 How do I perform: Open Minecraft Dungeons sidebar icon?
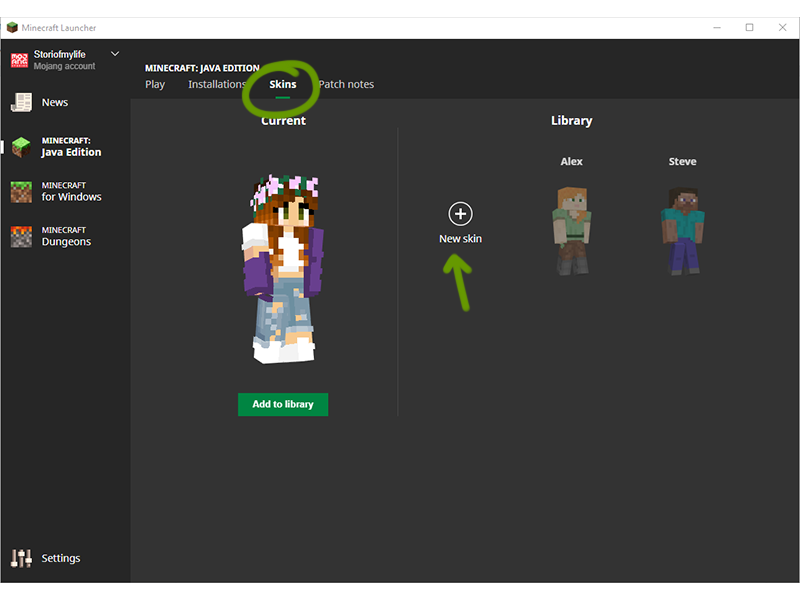coord(21,236)
